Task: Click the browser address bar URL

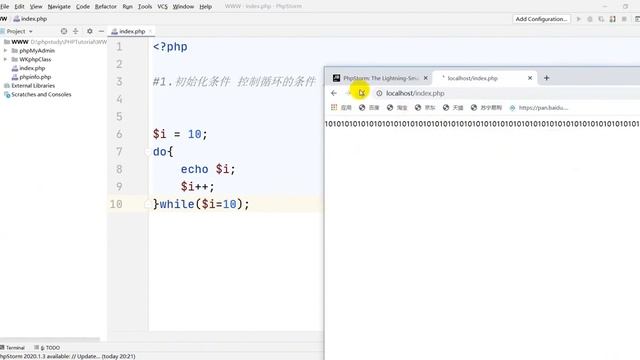Action: click(415, 93)
